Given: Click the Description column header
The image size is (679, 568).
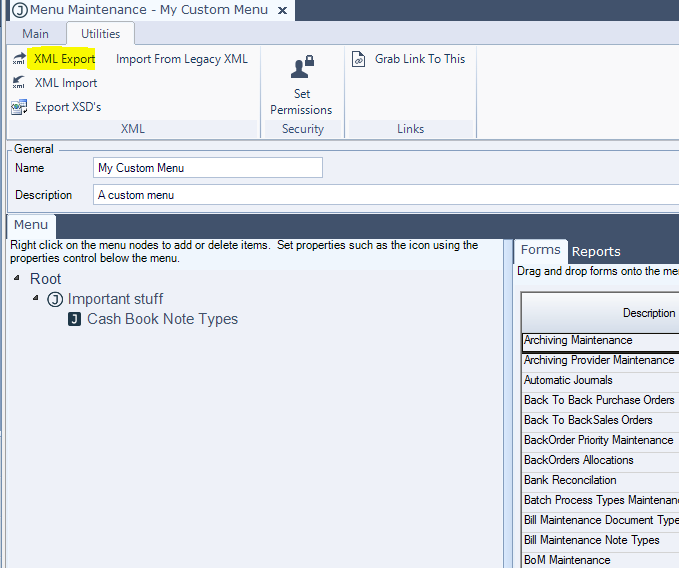Looking at the screenshot, I should click(x=648, y=313).
